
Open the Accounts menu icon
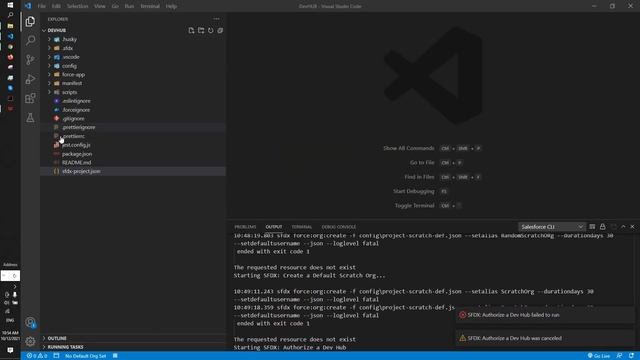click(30, 322)
